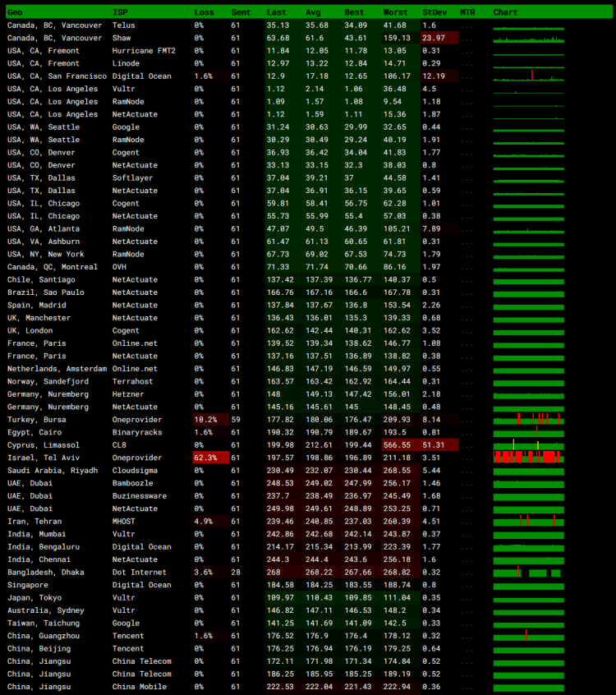
Task: Open MTR dots for Cyprus, Limassol row
Action: pyautogui.click(x=467, y=444)
